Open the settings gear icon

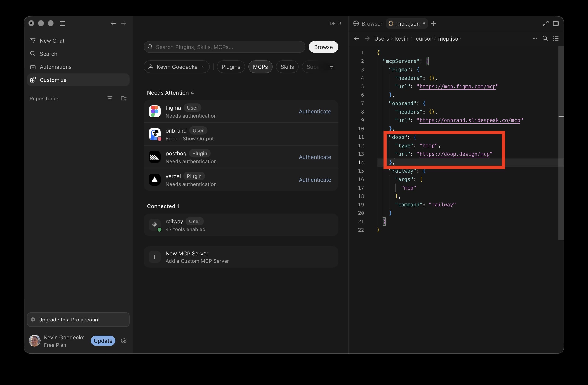pyautogui.click(x=124, y=341)
